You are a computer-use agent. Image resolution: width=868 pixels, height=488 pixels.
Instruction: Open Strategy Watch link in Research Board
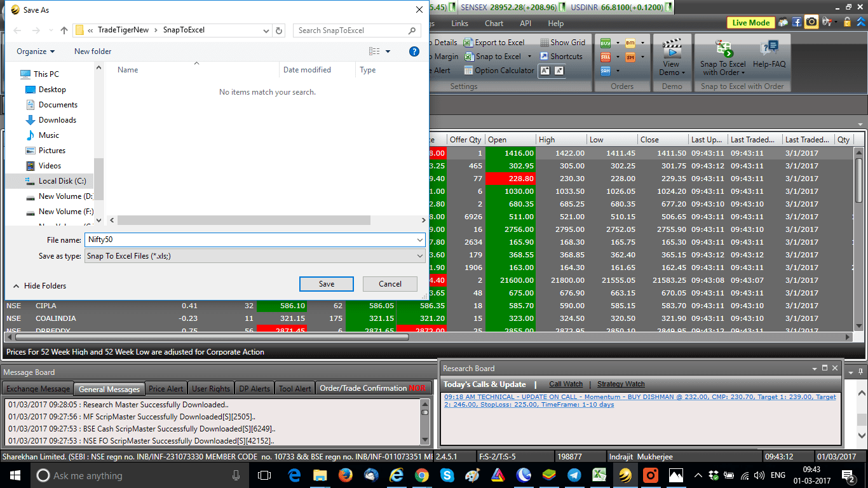coord(621,384)
